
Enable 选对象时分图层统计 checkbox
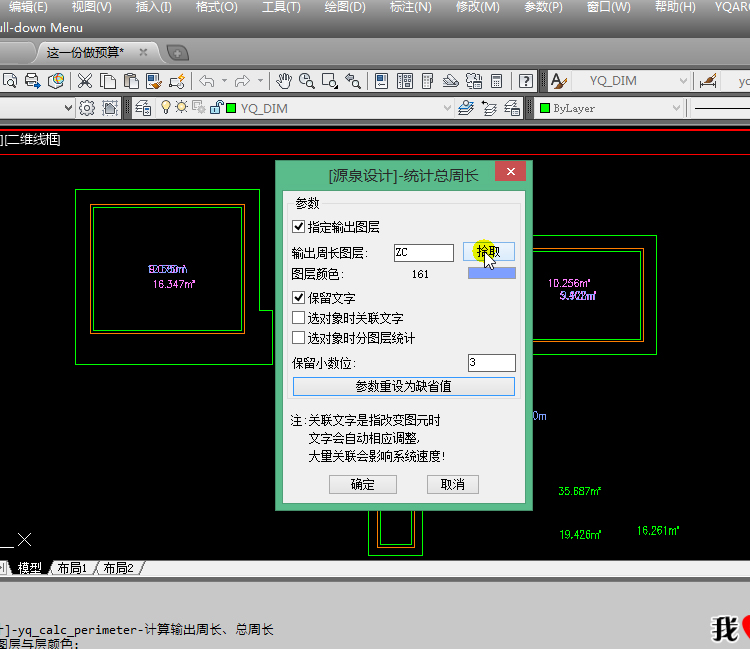pyautogui.click(x=299, y=338)
